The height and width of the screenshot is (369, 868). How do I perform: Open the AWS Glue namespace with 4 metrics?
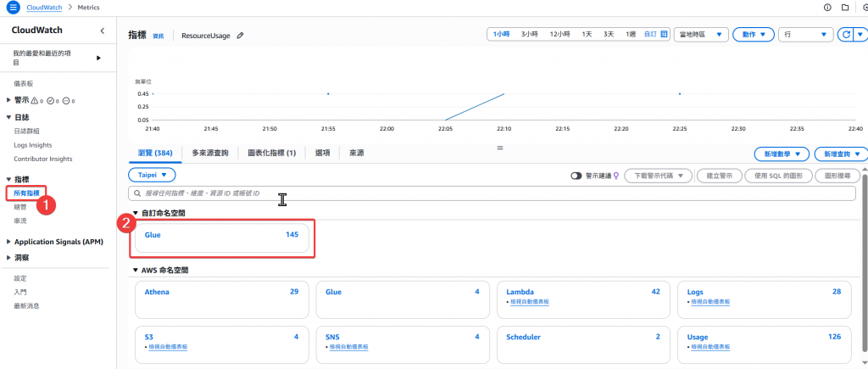403,299
